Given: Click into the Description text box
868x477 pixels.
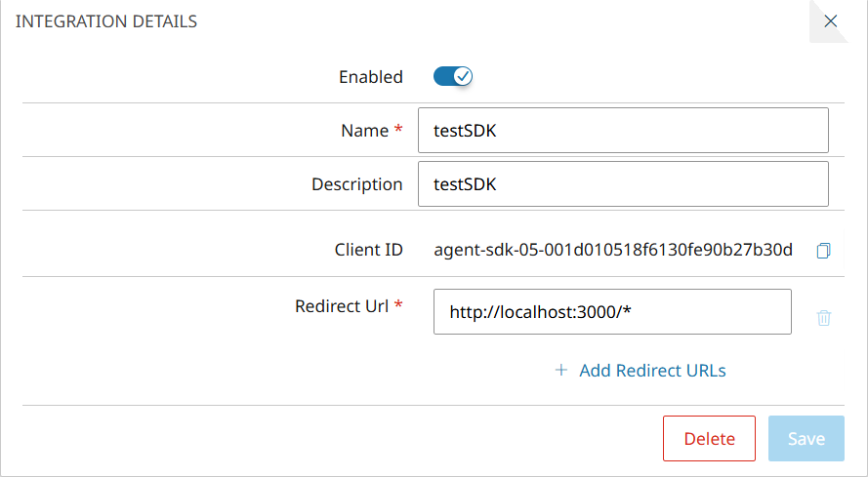Looking at the screenshot, I should [x=623, y=183].
